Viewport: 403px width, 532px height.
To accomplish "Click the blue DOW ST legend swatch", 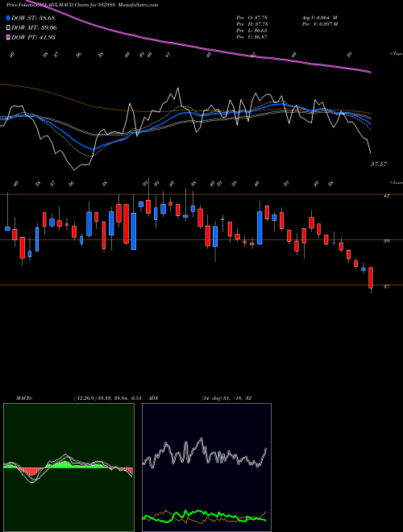I will (x=9, y=18).
